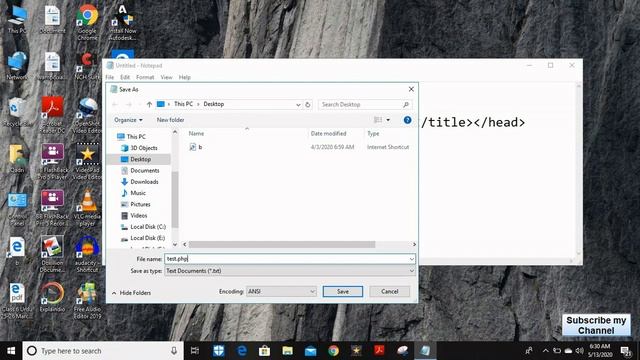
Task: Select Downloads in folder tree
Action: (144, 182)
